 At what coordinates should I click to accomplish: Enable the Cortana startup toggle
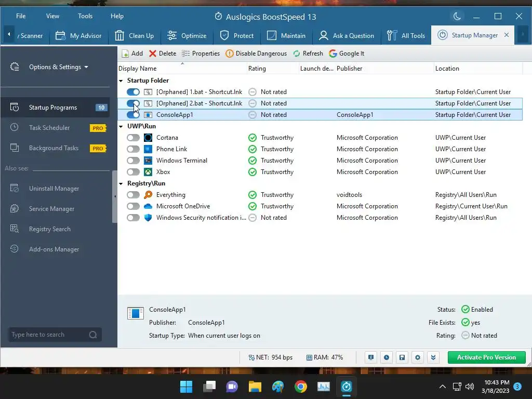[134, 138]
